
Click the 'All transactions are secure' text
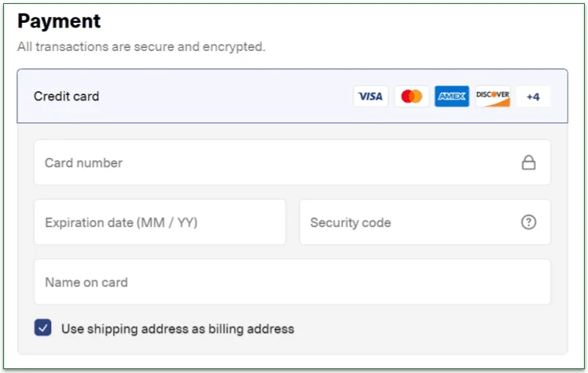141,46
